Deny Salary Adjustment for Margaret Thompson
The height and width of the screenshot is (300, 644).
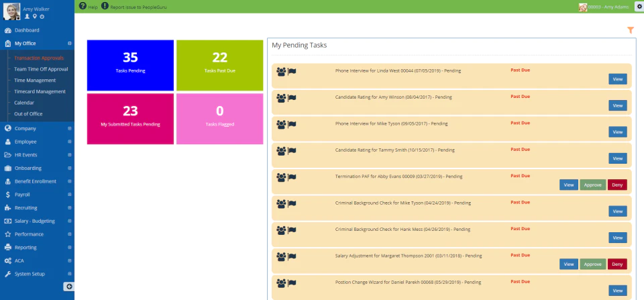click(x=617, y=264)
